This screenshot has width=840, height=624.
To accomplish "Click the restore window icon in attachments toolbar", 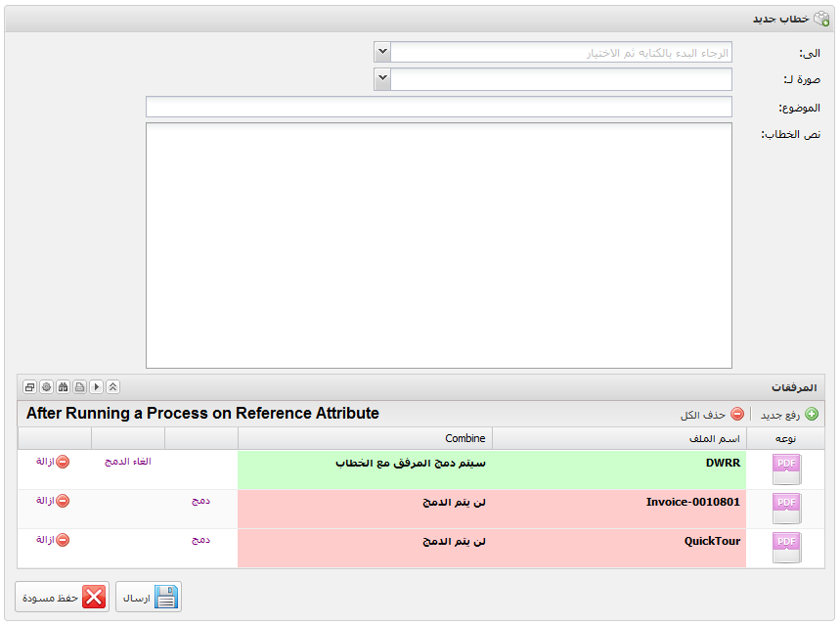I will point(30,386).
